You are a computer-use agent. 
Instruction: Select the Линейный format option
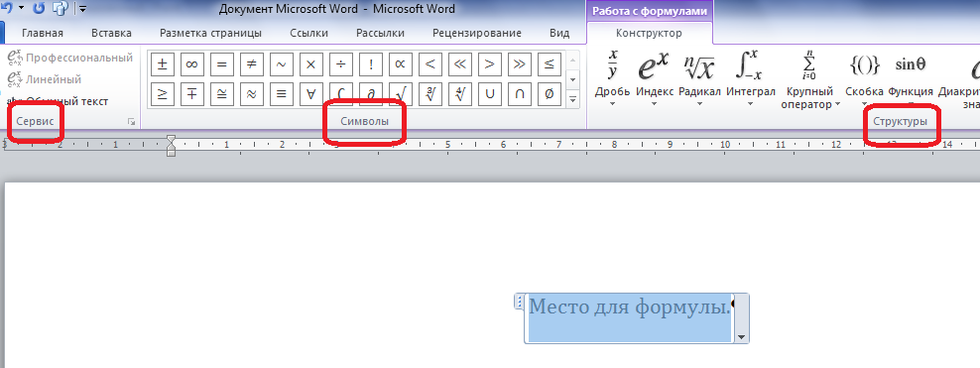[x=45, y=79]
